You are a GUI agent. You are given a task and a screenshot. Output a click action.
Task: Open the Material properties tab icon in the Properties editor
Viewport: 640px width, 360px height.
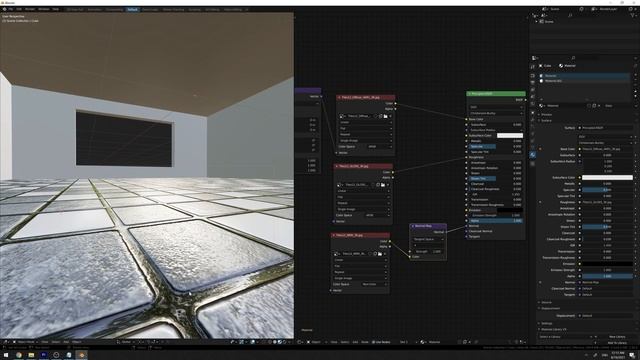[533, 155]
